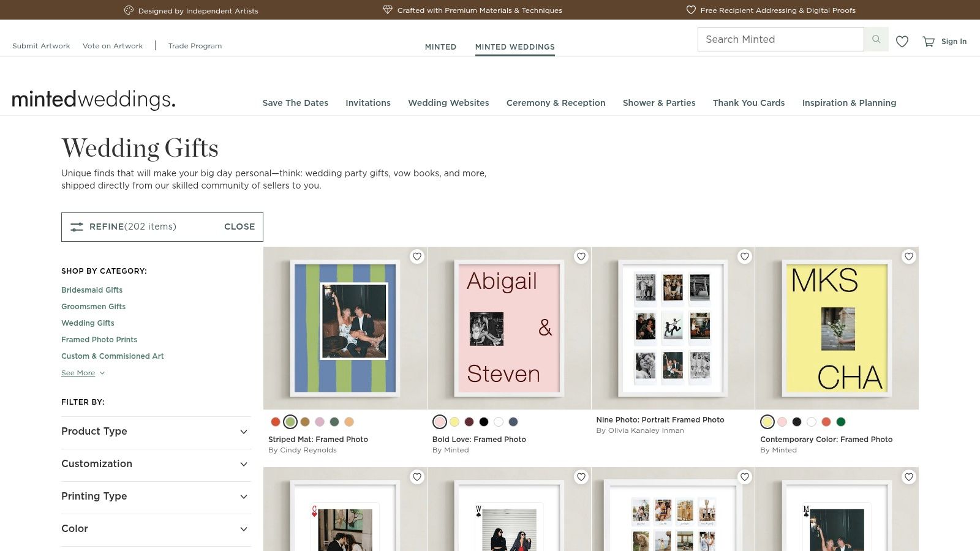Expand the Product Type filter
This screenshot has width=980, height=551.
[156, 432]
